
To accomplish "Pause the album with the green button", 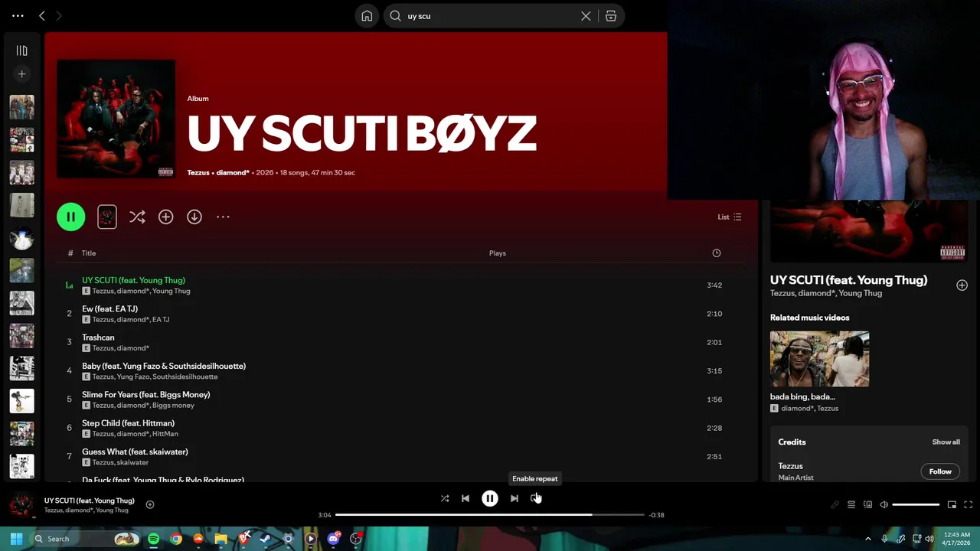I will point(70,217).
